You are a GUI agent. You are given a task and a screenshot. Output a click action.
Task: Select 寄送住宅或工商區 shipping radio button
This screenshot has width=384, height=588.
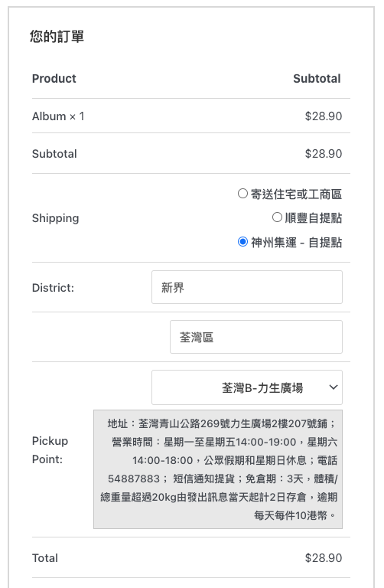pyautogui.click(x=242, y=194)
